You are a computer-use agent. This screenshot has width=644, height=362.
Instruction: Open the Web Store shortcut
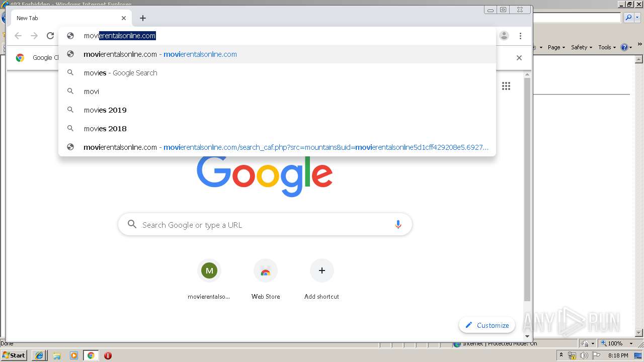pyautogui.click(x=266, y=280)
